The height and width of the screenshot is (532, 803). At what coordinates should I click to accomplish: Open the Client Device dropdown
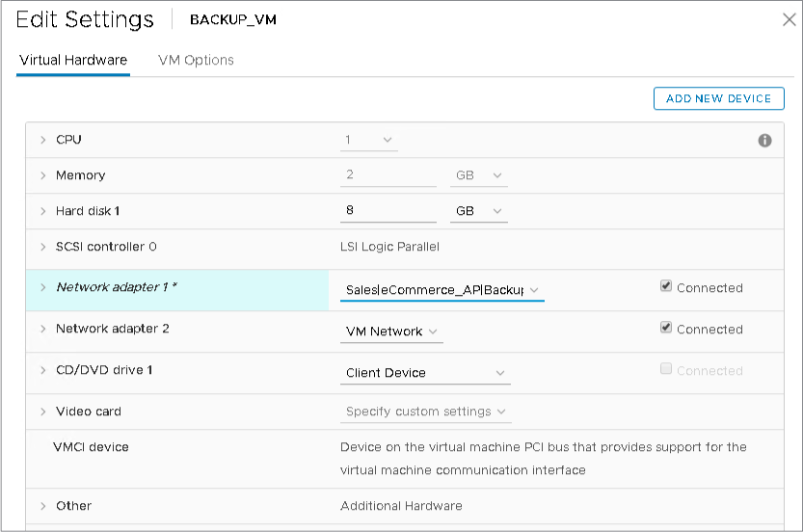pyautogui.click(x=424, y=373)
